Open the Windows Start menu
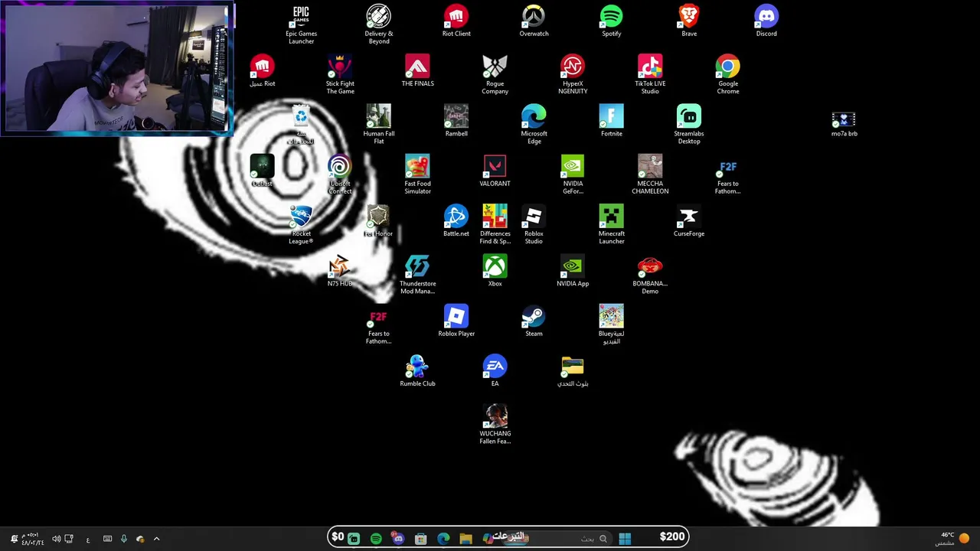This screenshot has width=980, height=551. (625, 538)
